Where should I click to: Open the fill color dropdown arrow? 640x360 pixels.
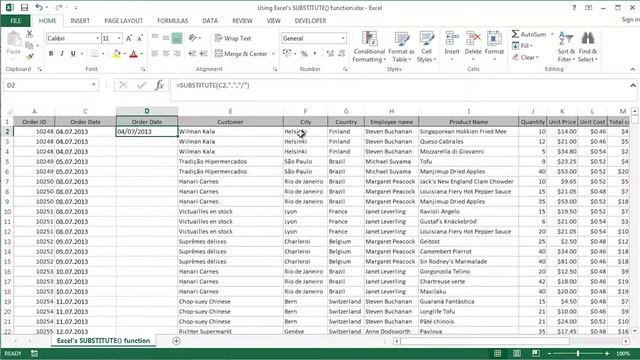coord(124,54)
